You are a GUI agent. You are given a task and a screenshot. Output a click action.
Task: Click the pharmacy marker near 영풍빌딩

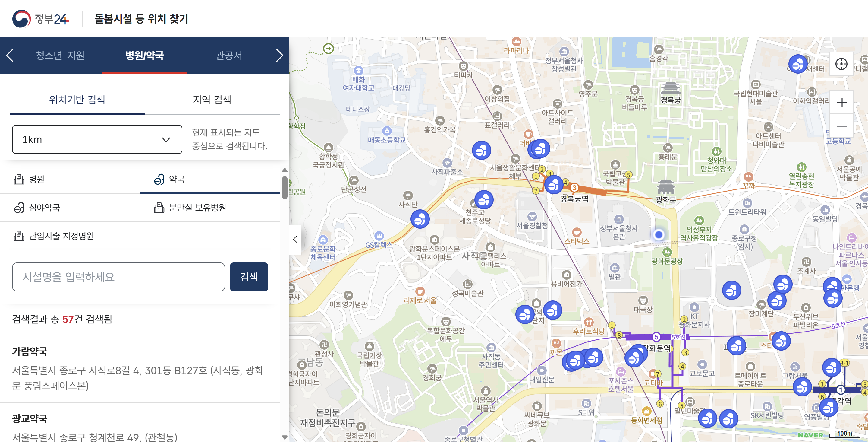[829, 407]
